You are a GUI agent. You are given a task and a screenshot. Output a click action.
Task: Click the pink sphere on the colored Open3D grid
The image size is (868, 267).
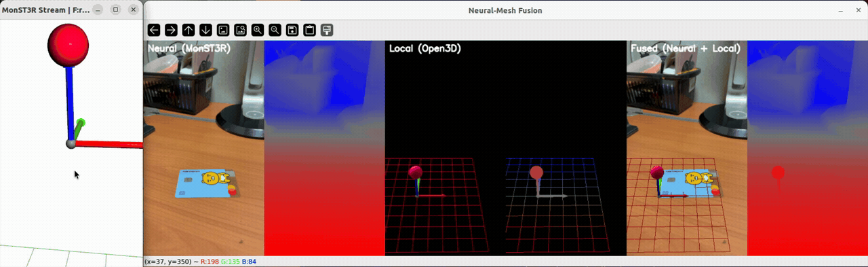[x=536, y=172]
